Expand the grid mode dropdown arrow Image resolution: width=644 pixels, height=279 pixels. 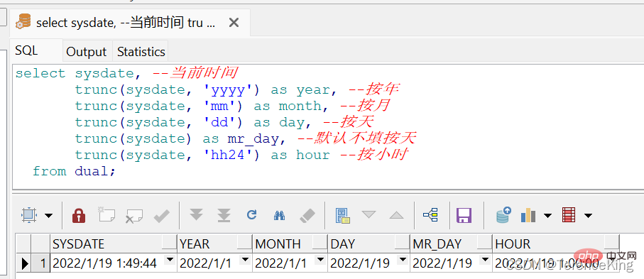(48, 215)
